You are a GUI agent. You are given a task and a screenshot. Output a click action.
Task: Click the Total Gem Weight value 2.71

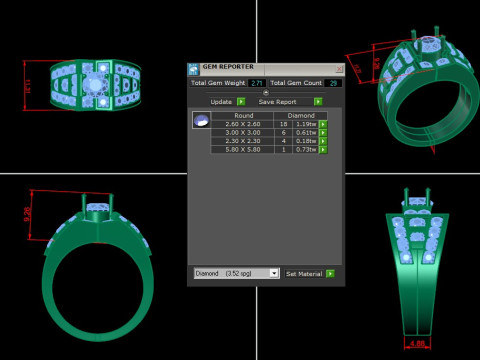257,83
